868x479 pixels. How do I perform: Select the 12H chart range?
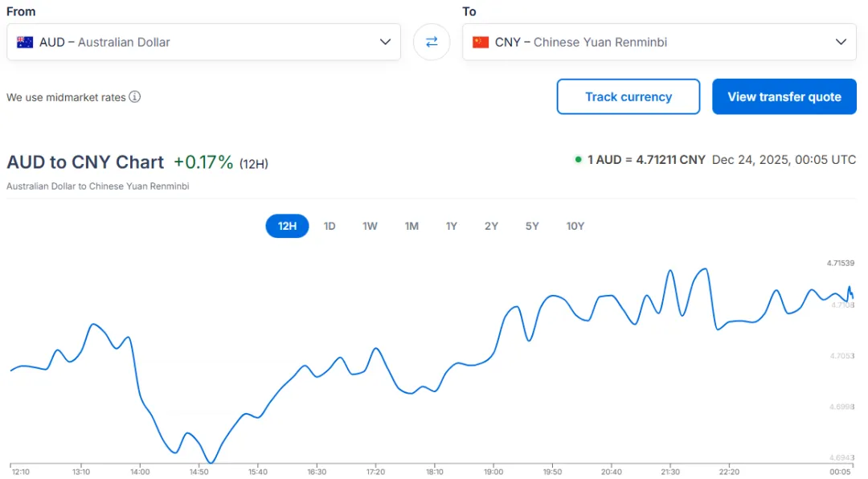(x=287, y=226)
